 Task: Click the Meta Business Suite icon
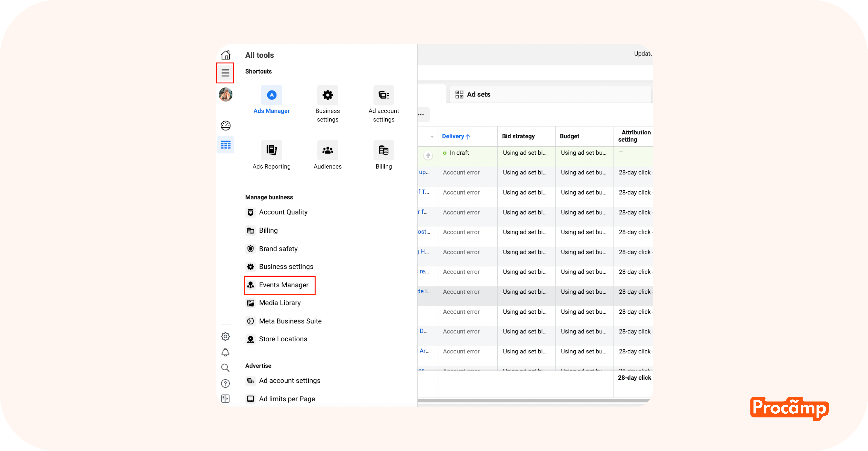pyautogui.click(x=250, y=321)
